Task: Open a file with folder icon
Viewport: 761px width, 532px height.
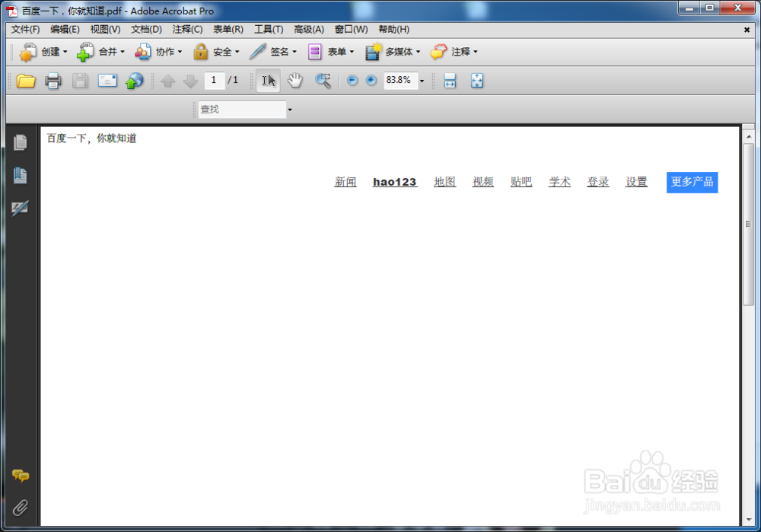Action: 26,81
